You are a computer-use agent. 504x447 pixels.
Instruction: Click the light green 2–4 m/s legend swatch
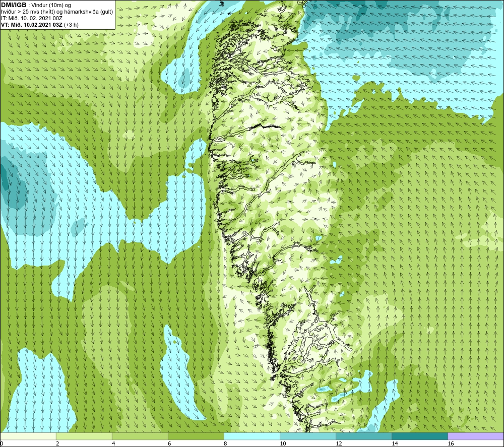tap(84, 436)
